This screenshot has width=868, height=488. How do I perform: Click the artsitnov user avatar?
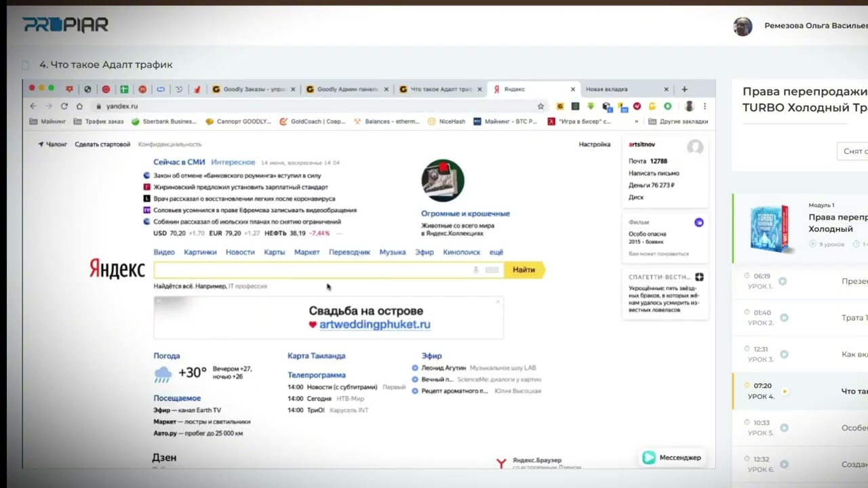tap(694, 146)
